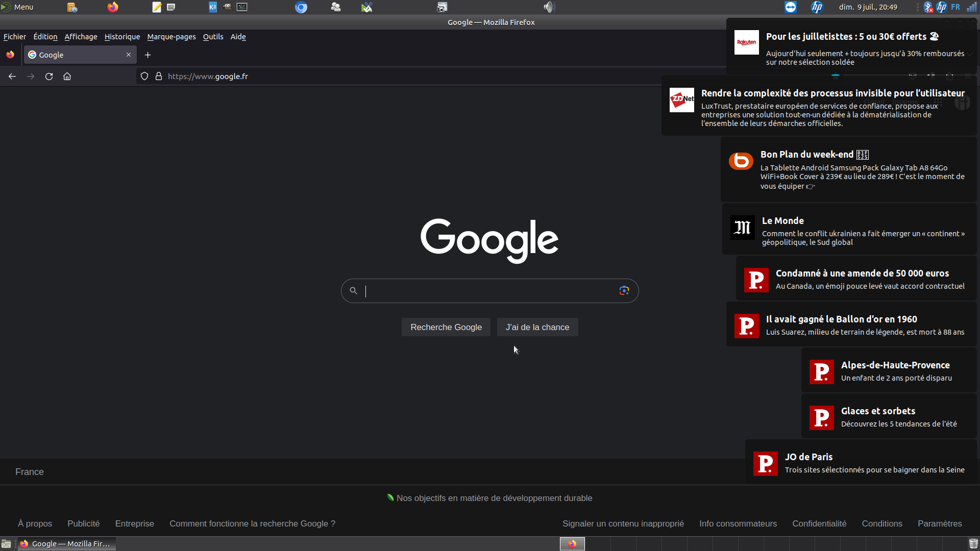Click the Google search text field

490,291
